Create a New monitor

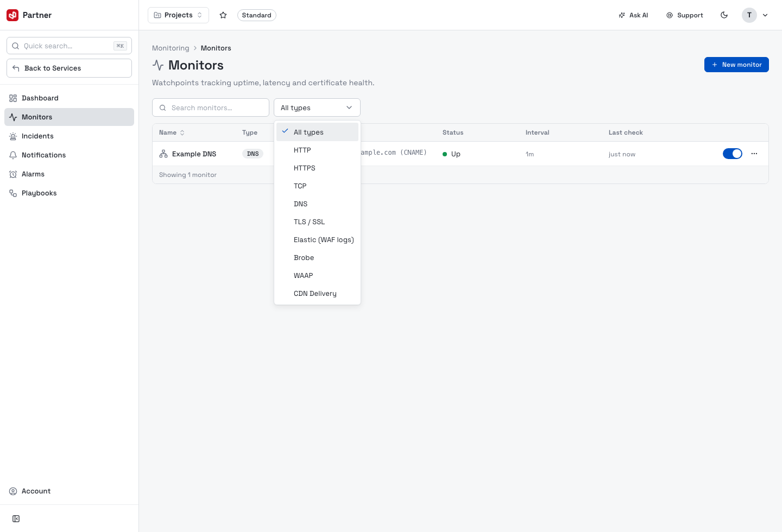[x=736, y=65]
